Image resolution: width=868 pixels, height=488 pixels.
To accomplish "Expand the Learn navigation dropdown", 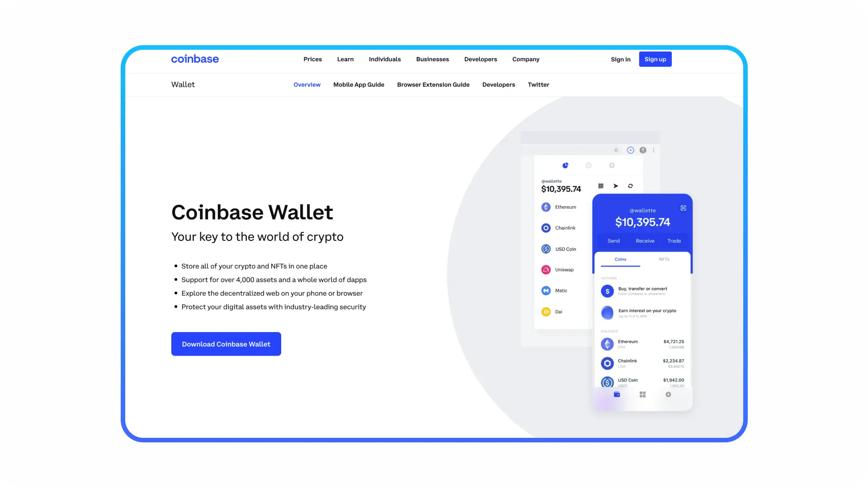I will [345, 60].
